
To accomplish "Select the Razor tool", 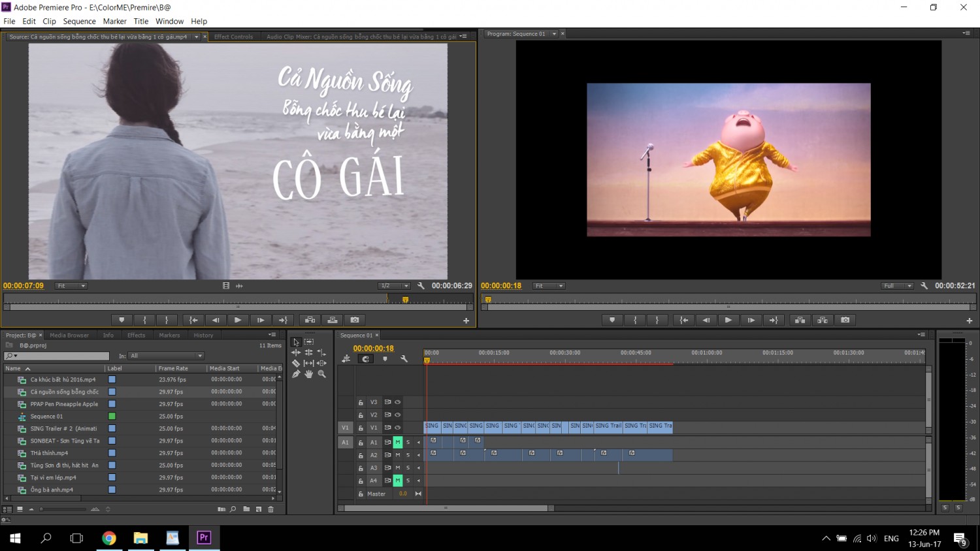I will point(296,363).
